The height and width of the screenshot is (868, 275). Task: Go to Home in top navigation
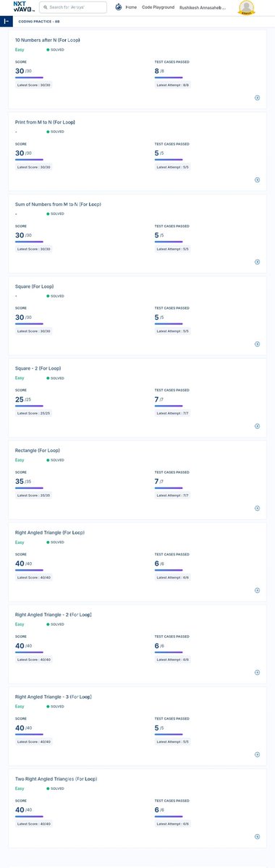click(131, 7)
